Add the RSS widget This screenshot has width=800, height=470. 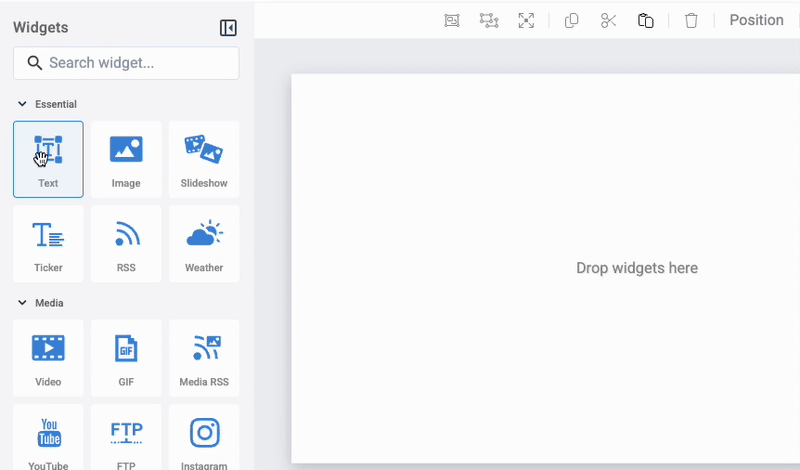(126, 244)
